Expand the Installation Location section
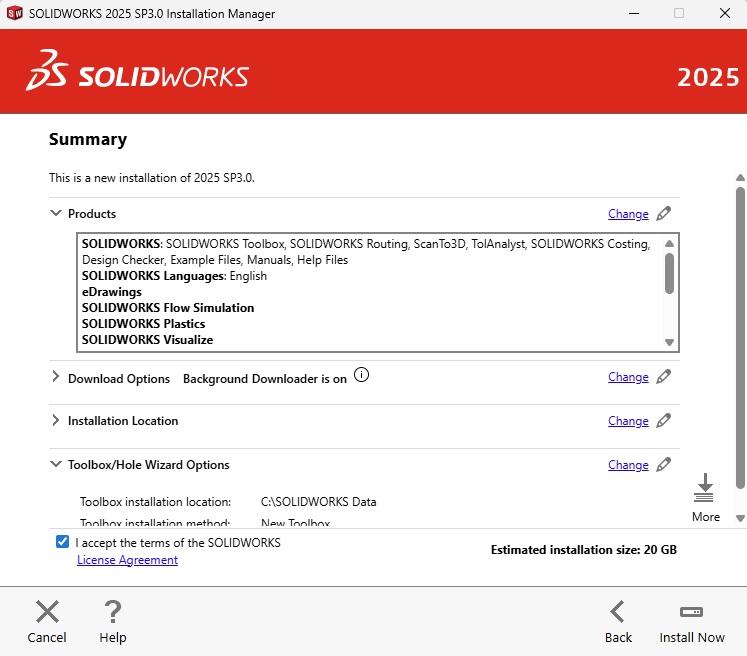This screenshot has width=747, height=656. [x=55, y=421]
